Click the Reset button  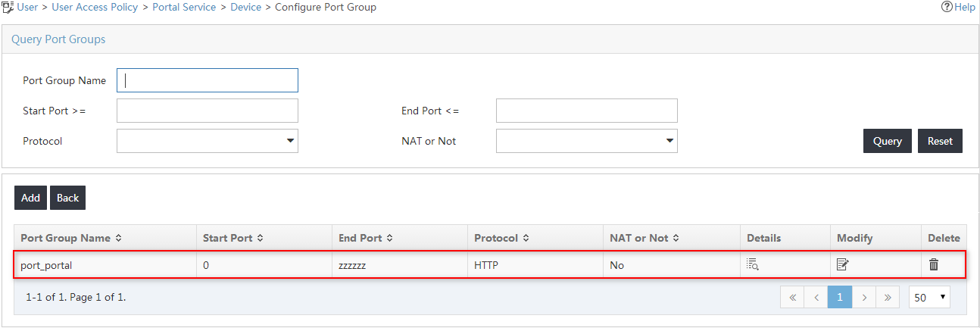pyautogui.click(x=940, y=141)
